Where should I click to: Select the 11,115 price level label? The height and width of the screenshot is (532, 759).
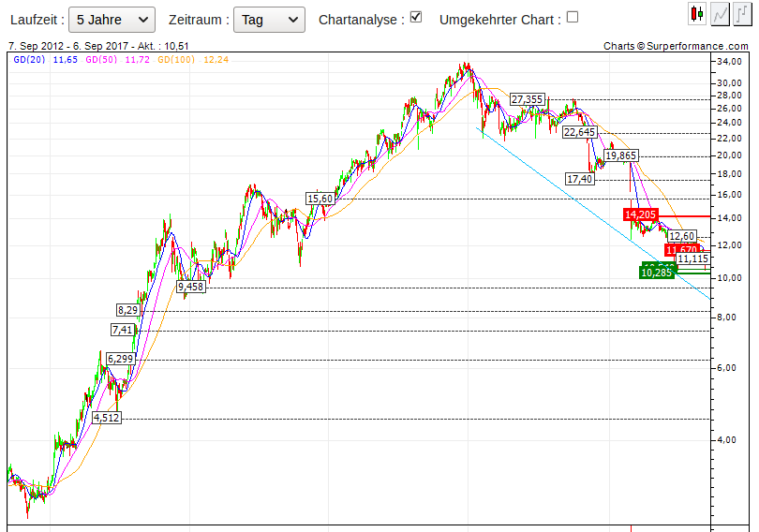point(693,259)
